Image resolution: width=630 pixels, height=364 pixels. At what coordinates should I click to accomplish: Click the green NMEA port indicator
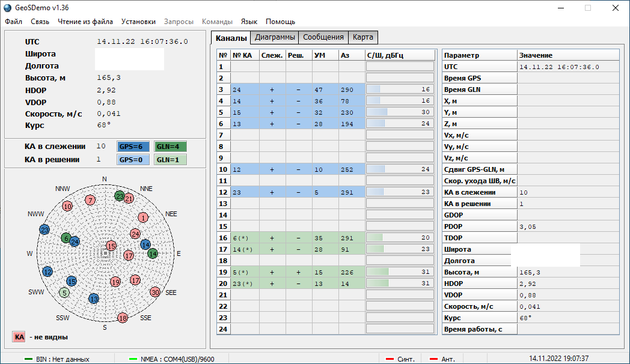coord(133,359)
